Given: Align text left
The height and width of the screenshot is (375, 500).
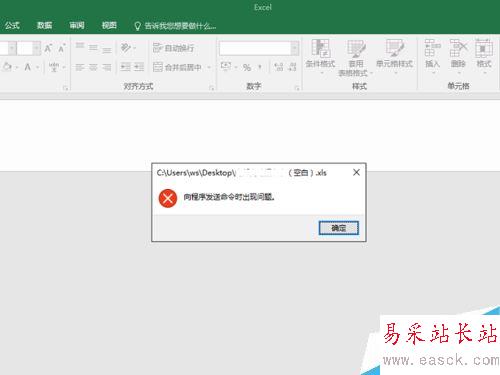Looking at the screenshot, I should [80, 68].
